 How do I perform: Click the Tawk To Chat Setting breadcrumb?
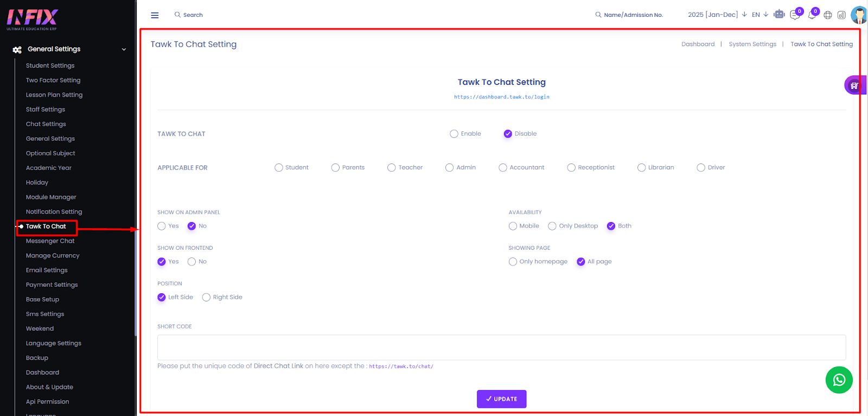[x=822, y=45]
